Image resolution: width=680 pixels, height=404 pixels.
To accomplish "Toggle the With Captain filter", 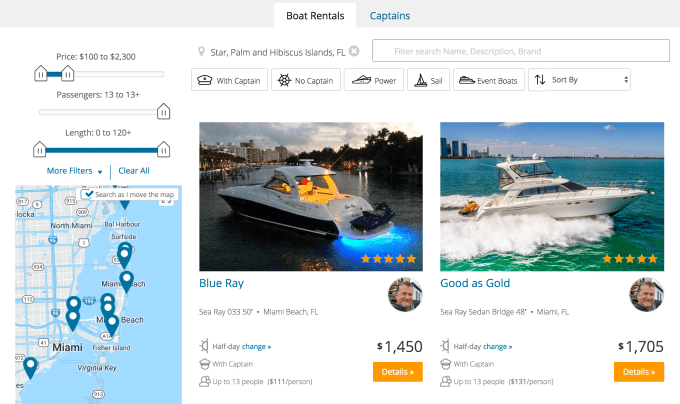I will tap(229, 80).
